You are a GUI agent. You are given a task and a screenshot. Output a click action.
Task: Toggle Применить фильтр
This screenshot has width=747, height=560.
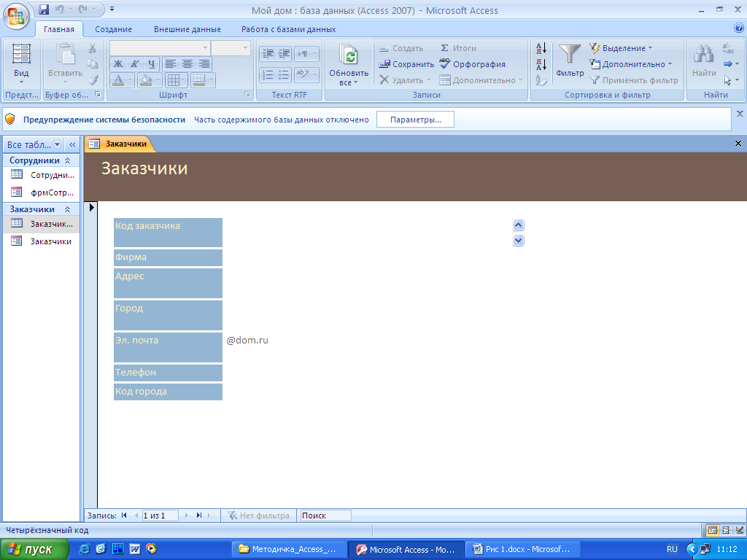634,80
